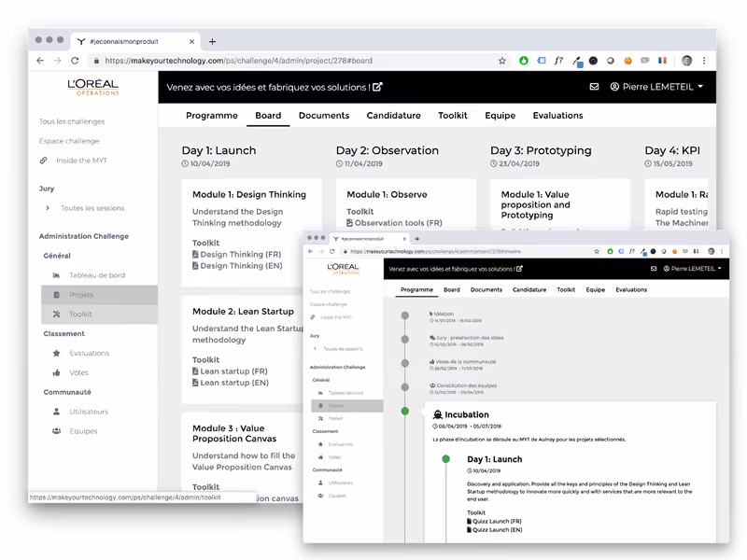
Task: Click the chart icon for Tableau de bord in the rear window
Action: pos(56,275)
